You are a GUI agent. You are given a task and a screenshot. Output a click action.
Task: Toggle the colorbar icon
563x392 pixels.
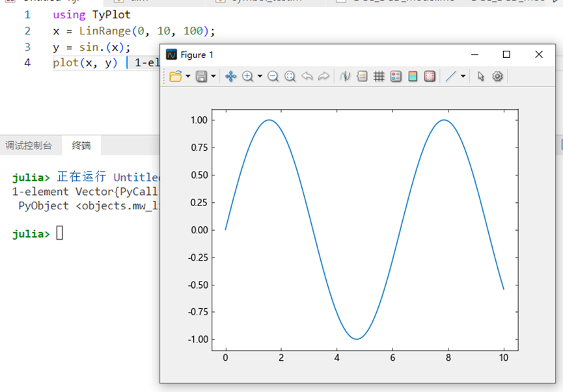coord(413,76)
